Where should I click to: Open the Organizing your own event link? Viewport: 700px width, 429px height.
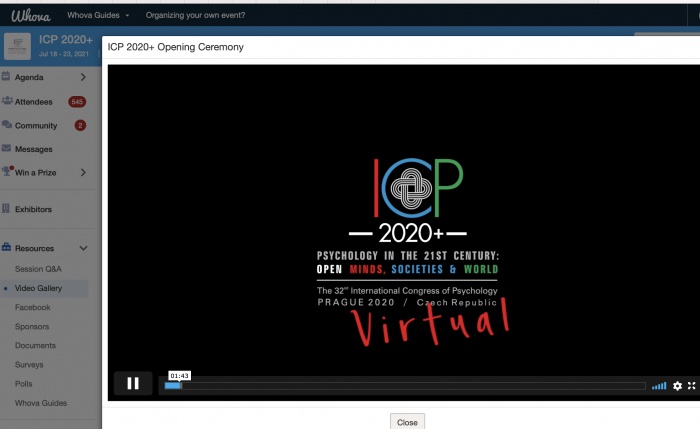pos(195,15)
